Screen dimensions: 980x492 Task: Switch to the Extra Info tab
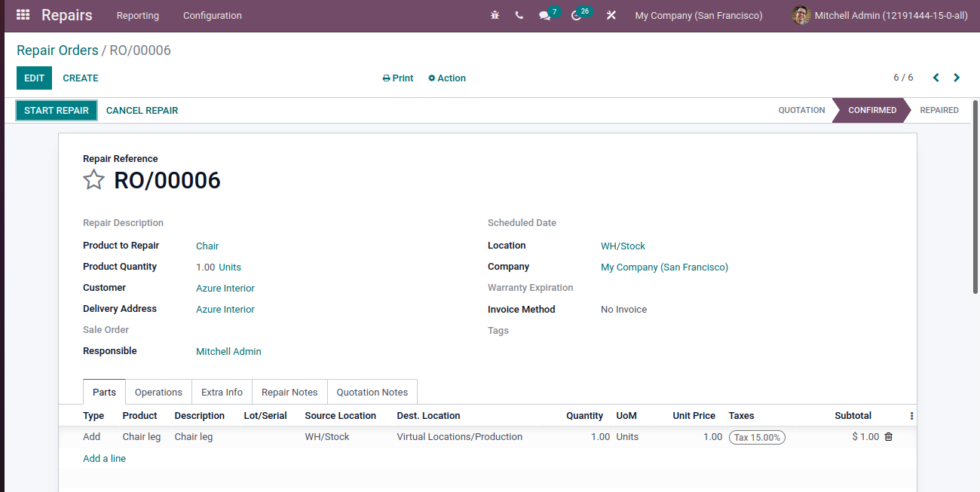click(222, 392)
